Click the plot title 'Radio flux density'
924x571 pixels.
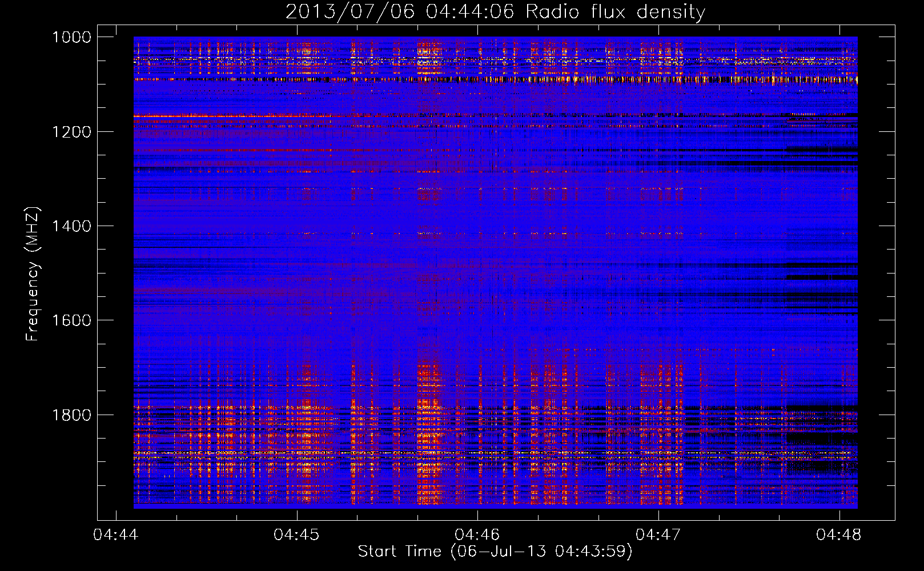[x=495, y=11]
